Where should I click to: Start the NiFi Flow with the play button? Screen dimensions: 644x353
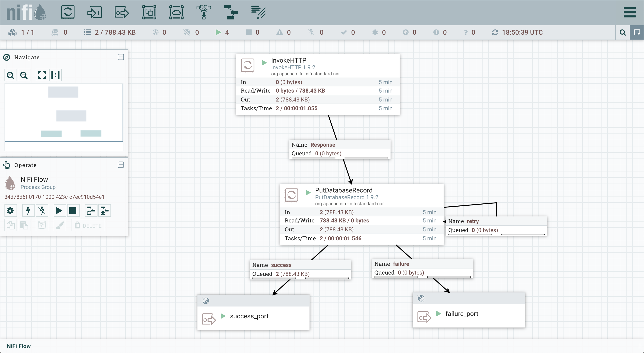[59, 211]
